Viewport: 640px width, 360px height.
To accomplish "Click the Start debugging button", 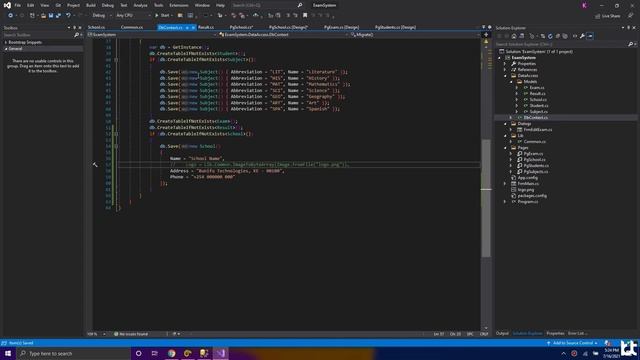I will [x=162, y=16].
